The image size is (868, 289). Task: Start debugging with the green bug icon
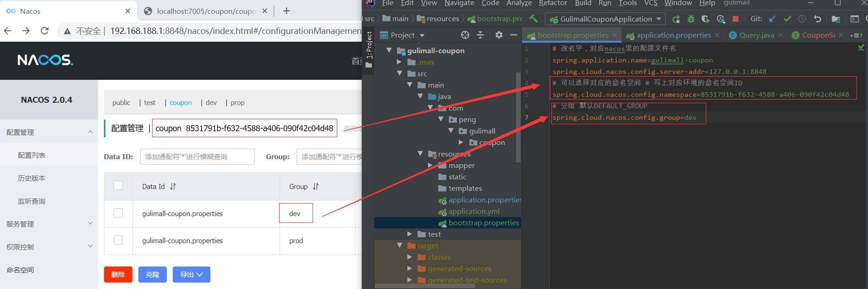coord(691,19)
